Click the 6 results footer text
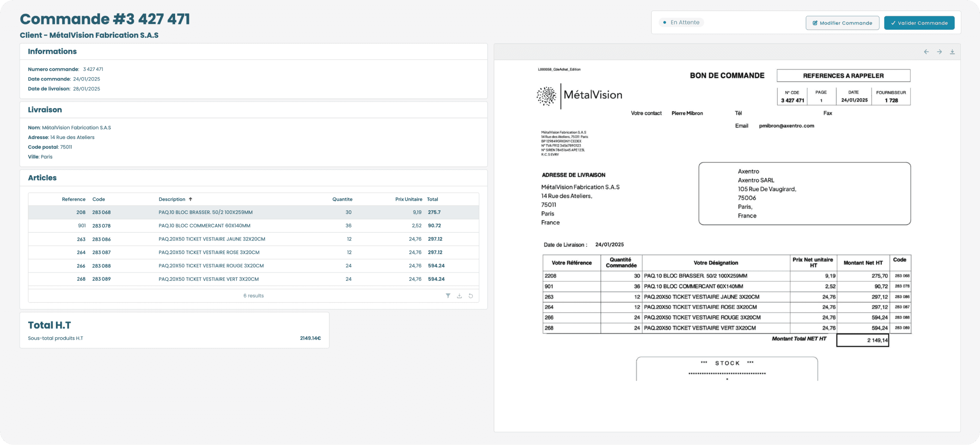 tap(254, 296)
